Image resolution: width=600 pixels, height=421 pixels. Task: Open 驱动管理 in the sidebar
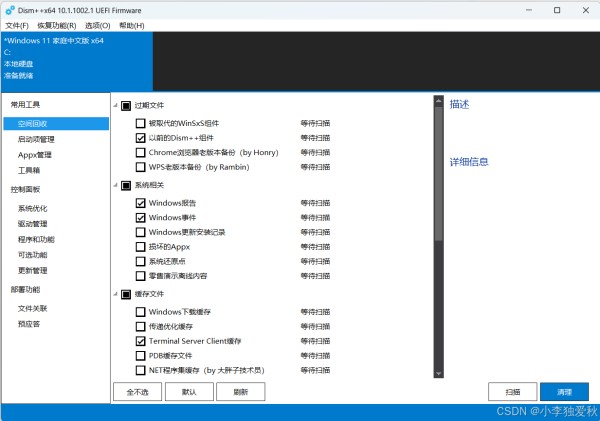[x=33, y=224]
